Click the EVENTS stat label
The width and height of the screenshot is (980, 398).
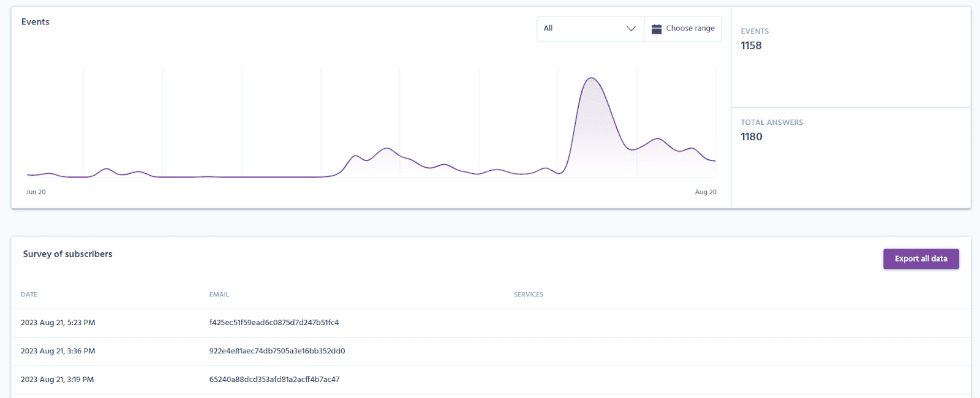click(x=755, y=31)
